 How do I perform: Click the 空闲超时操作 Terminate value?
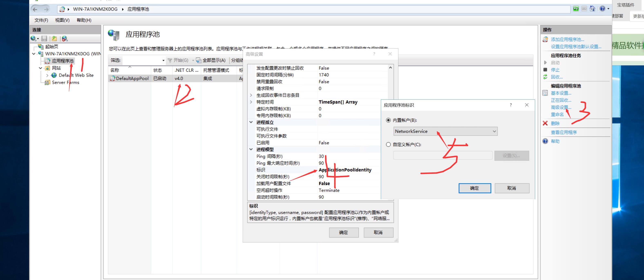pyautogui.click(x=329, y=191)
